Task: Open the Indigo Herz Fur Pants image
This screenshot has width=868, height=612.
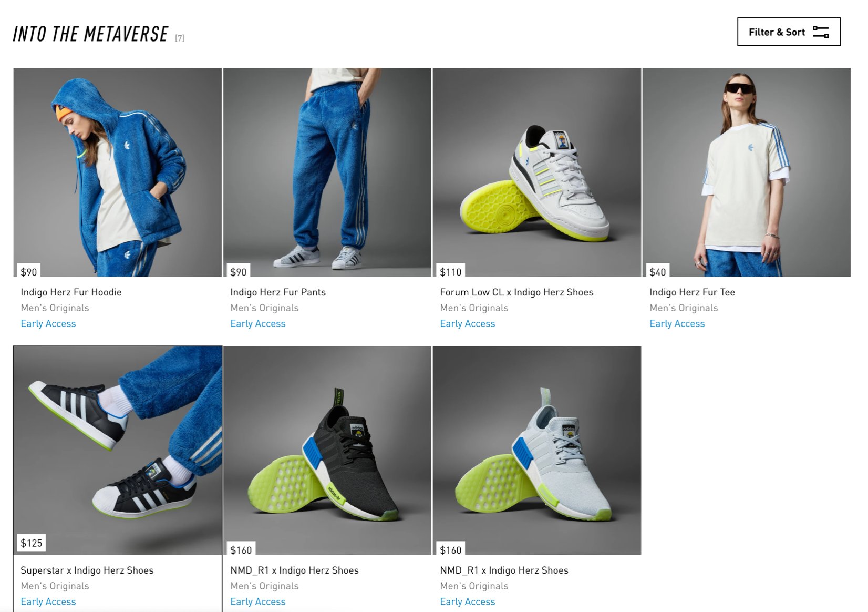Action: point(327,172)
